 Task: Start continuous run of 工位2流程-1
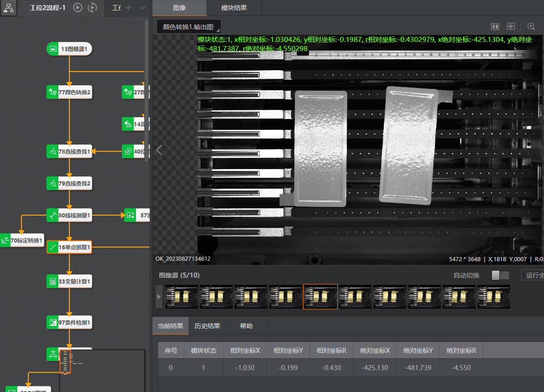[x=92, y=8]
